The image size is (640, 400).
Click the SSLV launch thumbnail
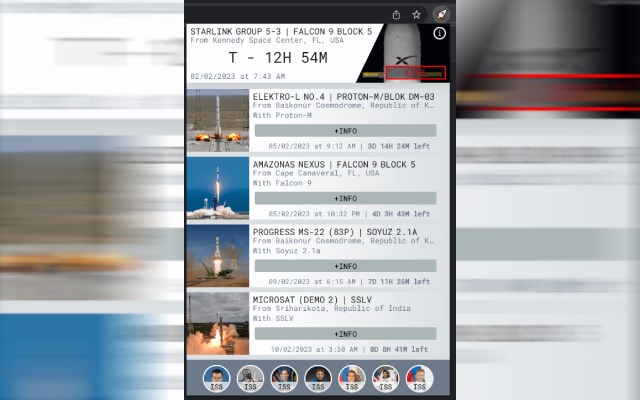218,323
